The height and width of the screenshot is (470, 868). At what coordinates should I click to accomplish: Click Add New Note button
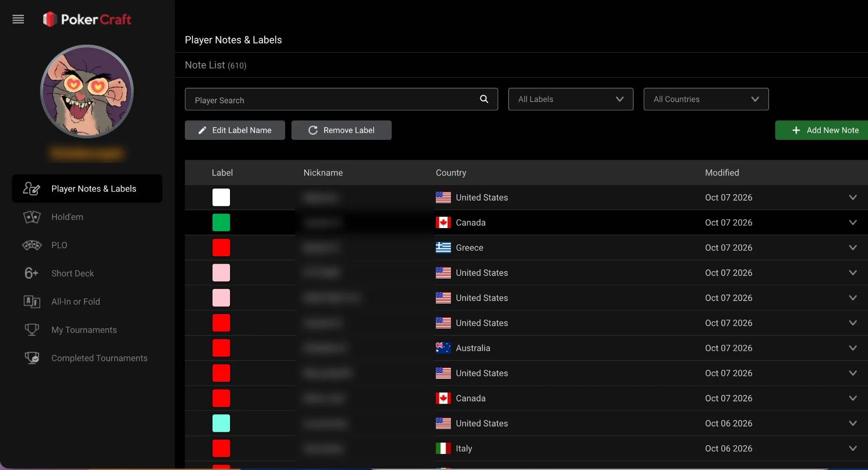(x=822, y=130)
